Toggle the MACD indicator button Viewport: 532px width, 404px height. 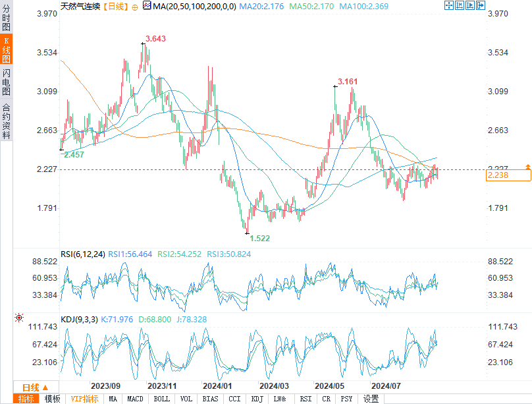pyautogui.click(x=135, y=399)
